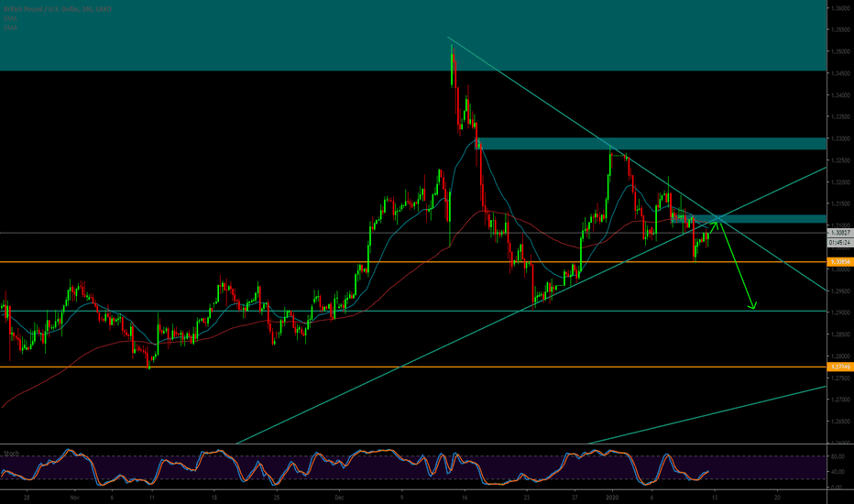Click the Stoch indicator label
Viewport: 854px width, 504px height.
click(x=12, y=452)
